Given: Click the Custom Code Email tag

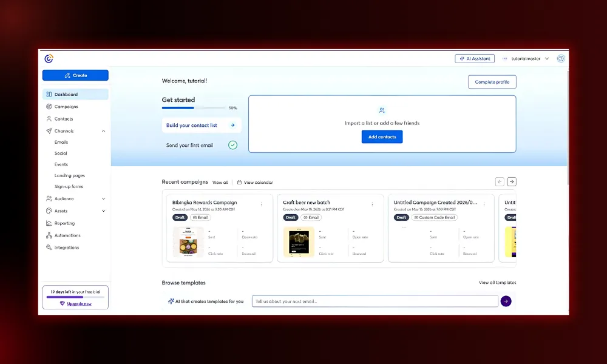Looking at the screenshot, I should coord(435,217).
